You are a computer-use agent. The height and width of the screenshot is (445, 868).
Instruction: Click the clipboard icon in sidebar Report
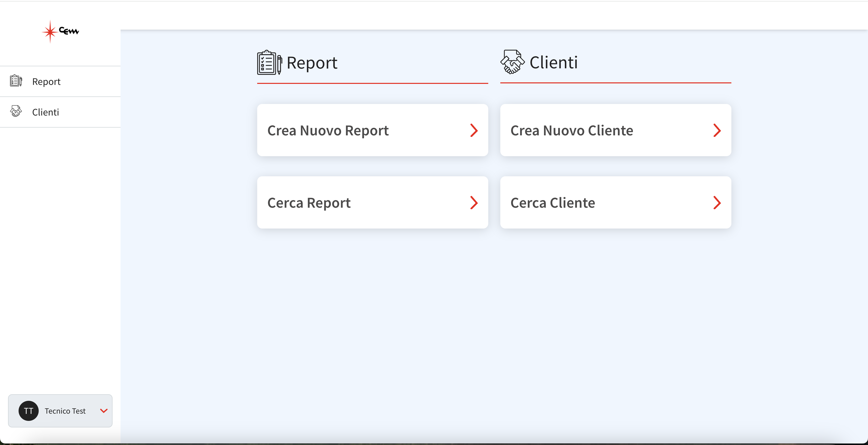tap(16, 81)
